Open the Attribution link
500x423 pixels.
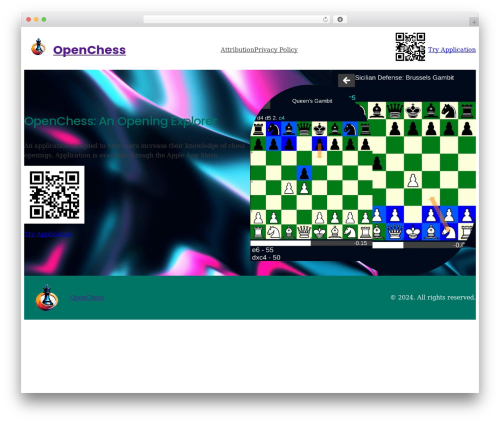coord(237,50)
